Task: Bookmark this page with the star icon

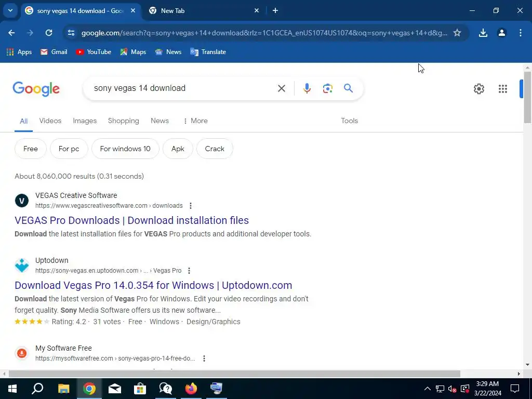Action: [x=457, y=33]
